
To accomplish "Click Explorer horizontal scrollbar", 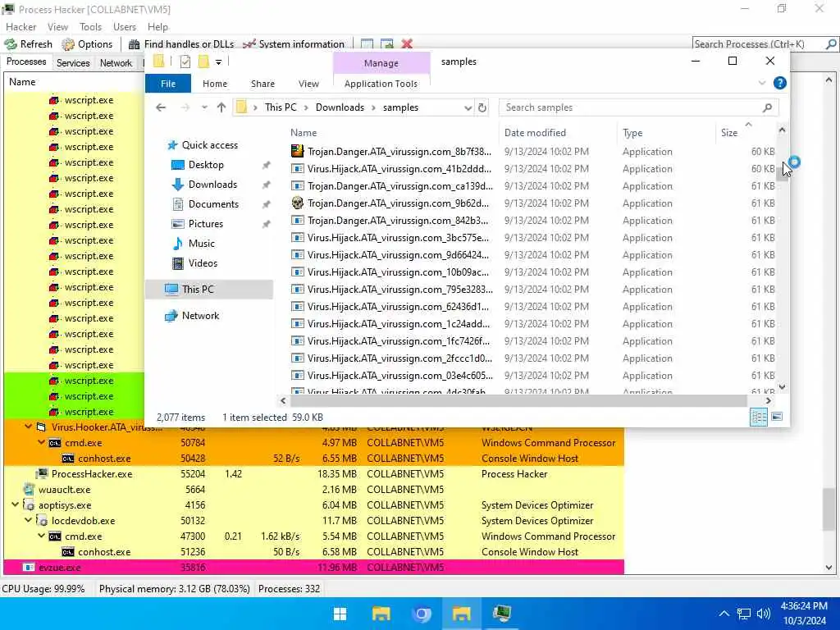I will coord(518,400).
